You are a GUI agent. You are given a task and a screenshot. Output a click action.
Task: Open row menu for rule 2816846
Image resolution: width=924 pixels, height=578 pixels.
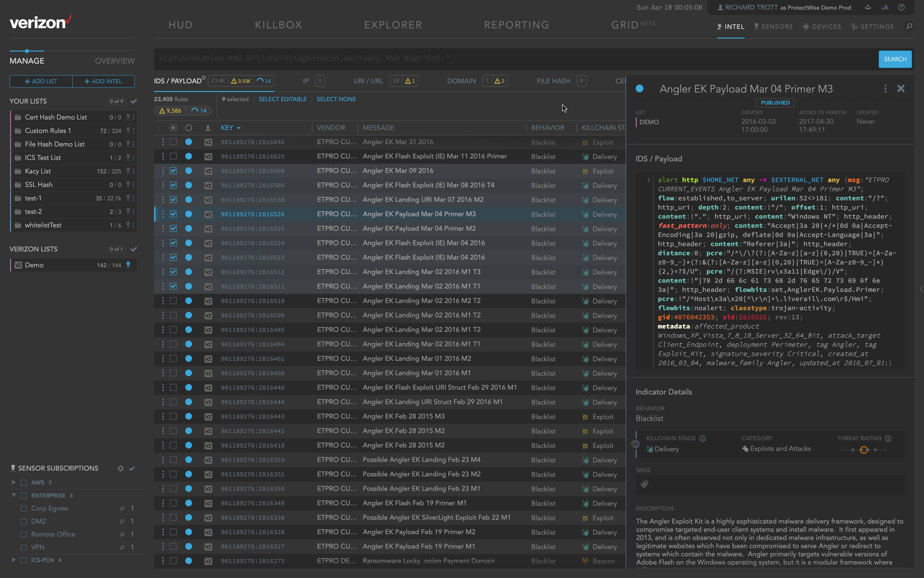[163, 142]
